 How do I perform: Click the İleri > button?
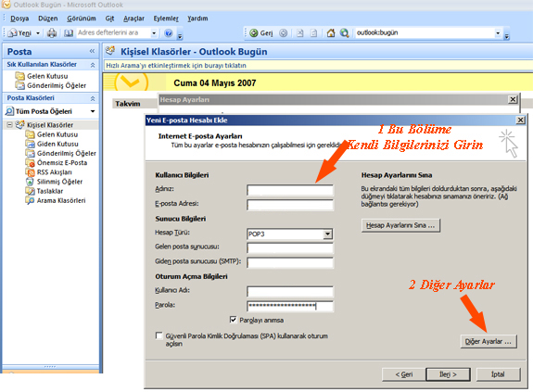448,374
